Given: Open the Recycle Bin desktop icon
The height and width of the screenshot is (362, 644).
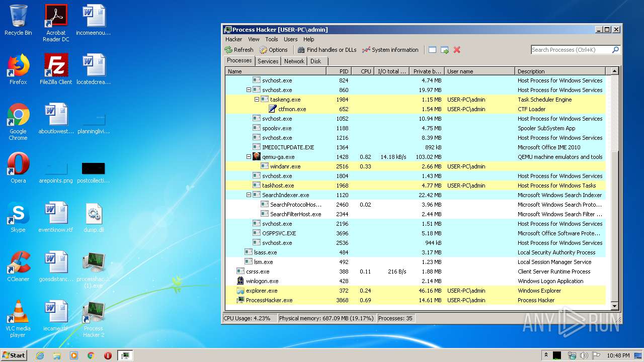Looking at the screenshot, I should 18,20.
